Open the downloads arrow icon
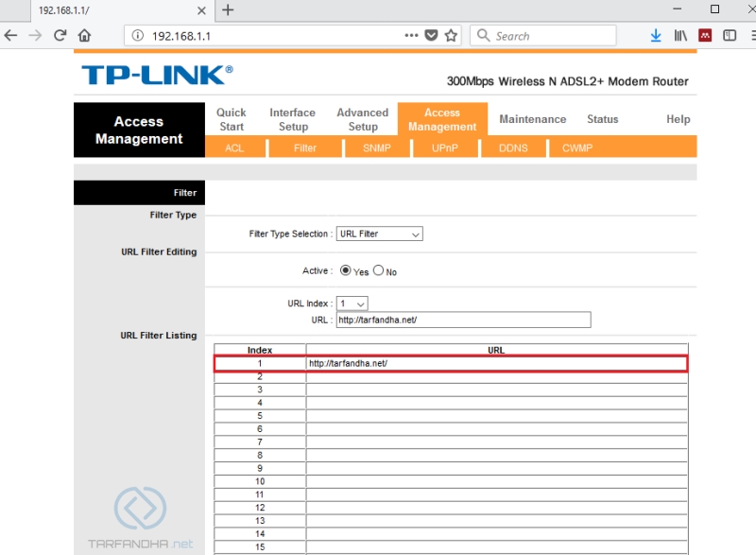 coord(656,36)
